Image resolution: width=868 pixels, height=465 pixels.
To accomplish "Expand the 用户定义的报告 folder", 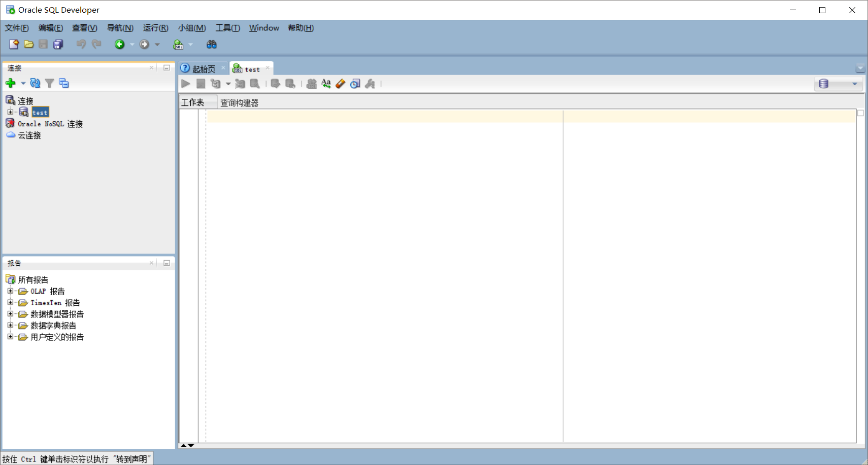I will click(10, 337).
